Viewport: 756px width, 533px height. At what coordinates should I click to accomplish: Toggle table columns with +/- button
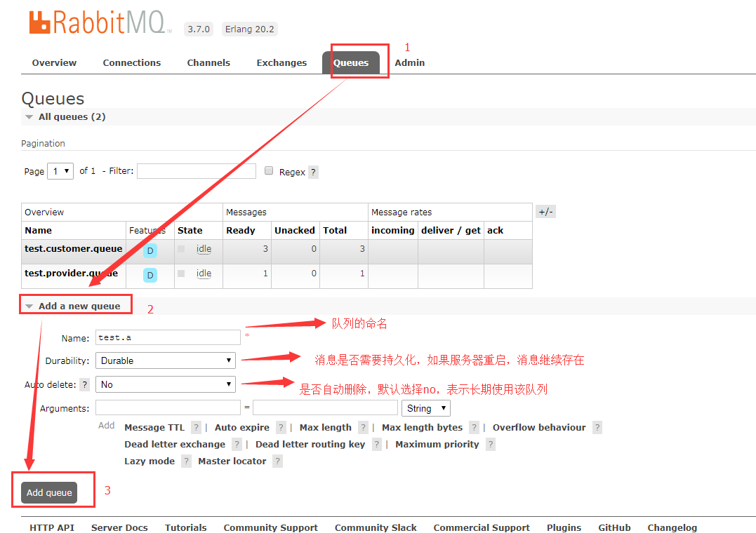(546, 212)
